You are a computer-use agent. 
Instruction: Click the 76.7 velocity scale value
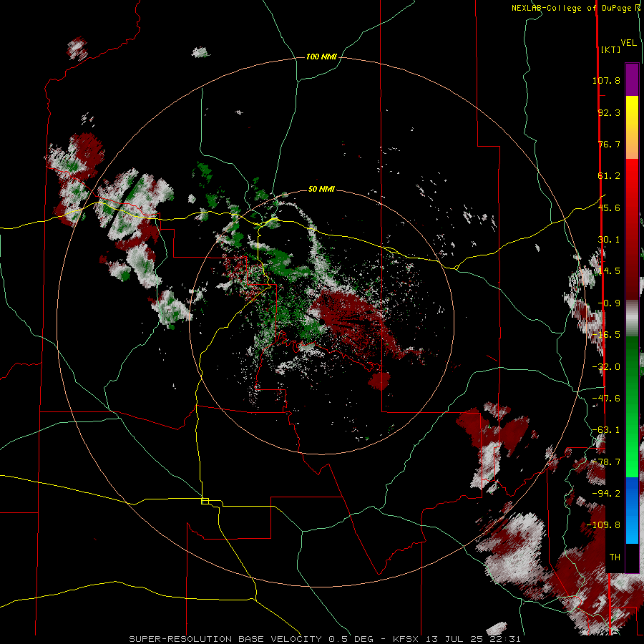[x=609, y=144]
